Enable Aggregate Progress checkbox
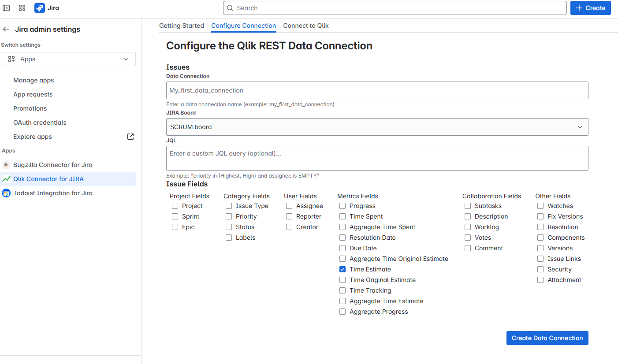This screenshot has height=364, width=618. click(x=343, y=312)
